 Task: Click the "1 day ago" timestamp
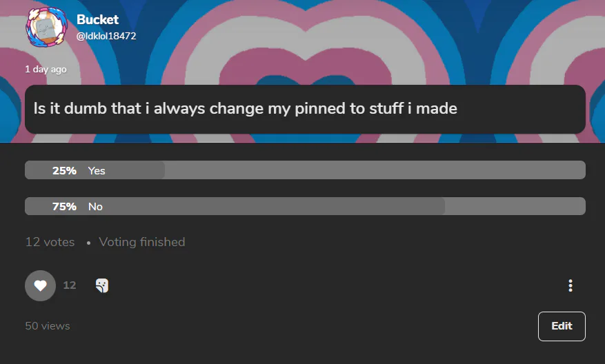pyautogui.click(x=46, y=70)
